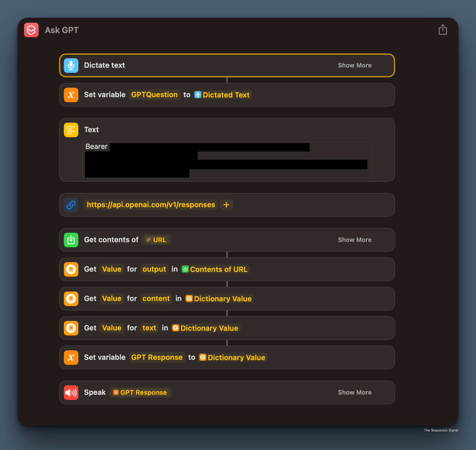The width and height of the screenshot is (476, 450).
Task: Click the plus button to add another URL
Action: tap(226, 205)
